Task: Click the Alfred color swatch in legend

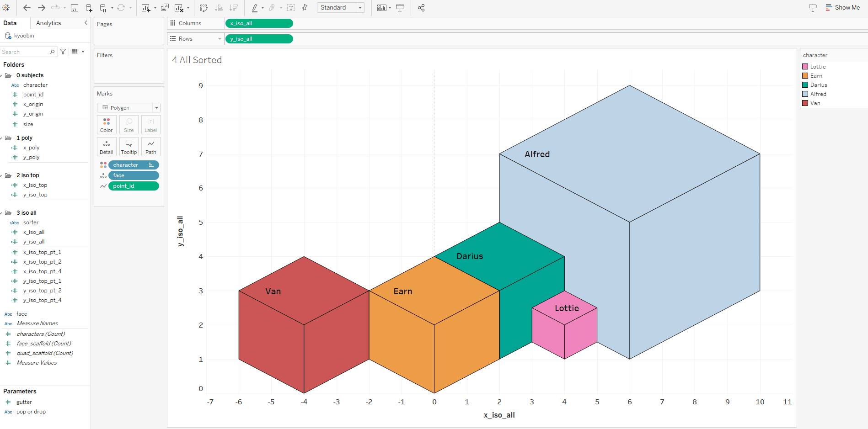Action: coord(805,94)
